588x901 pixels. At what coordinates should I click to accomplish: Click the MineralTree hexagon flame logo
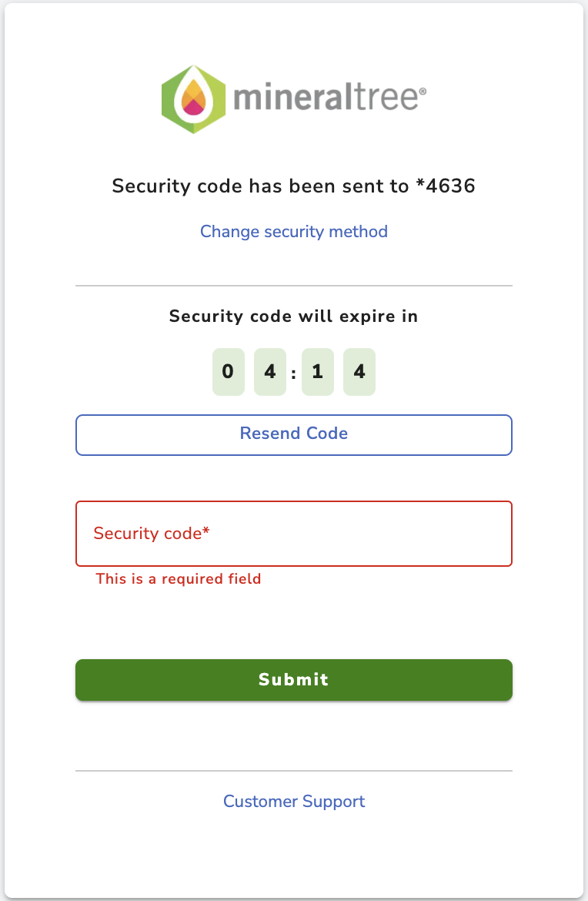(193, 99)
